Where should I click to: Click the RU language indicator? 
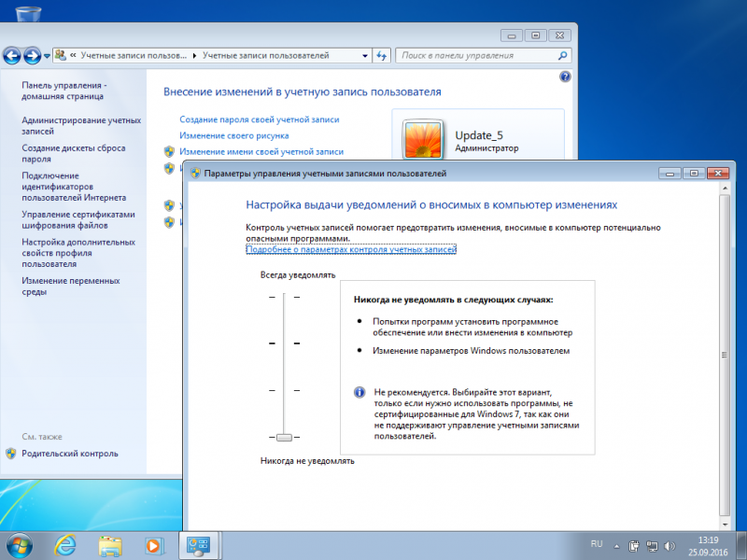(597, 544)
